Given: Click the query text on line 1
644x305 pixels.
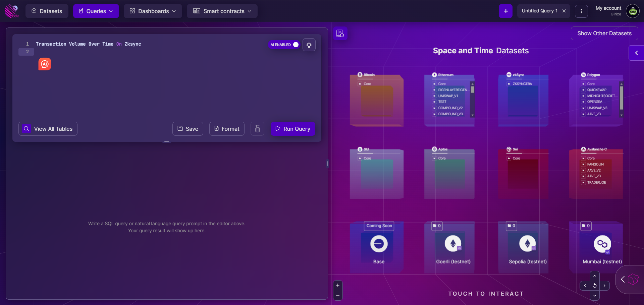Looking at the screenshot, I should pos(89,44).
